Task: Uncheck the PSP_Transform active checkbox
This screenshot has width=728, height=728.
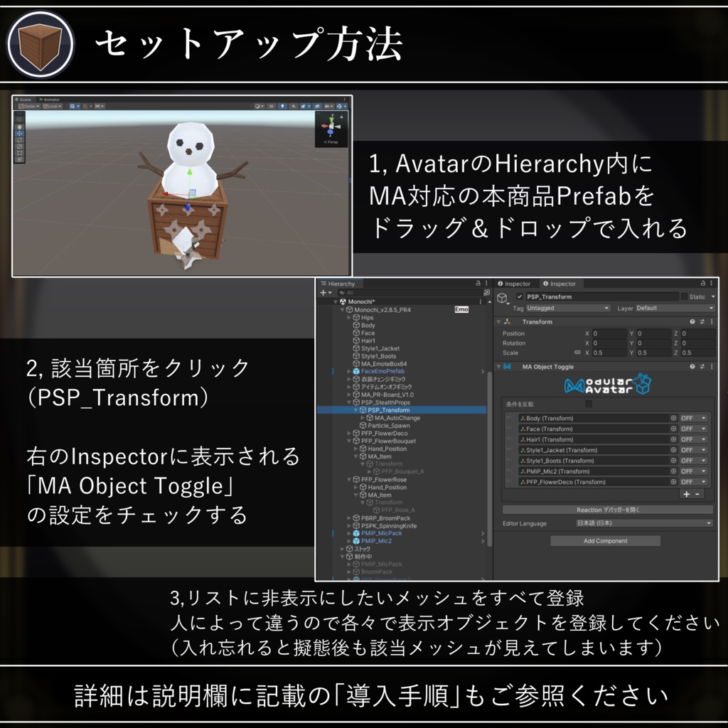Action: click(519, 295)
